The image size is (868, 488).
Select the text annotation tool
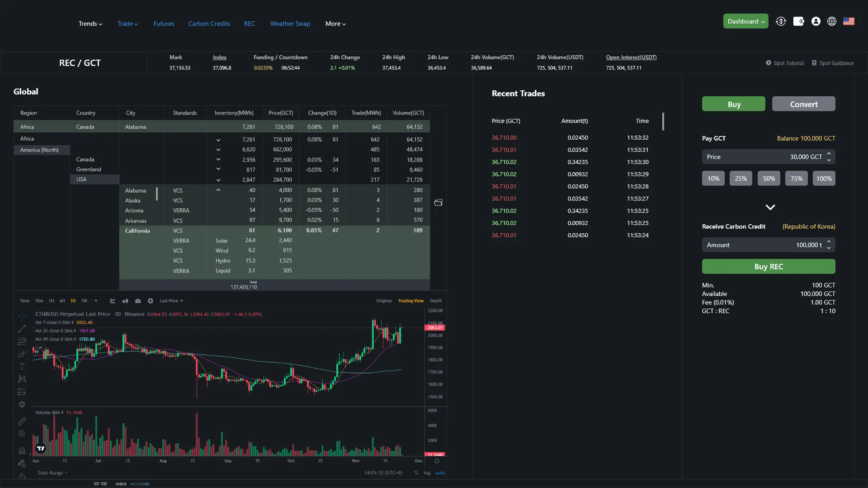[22, 367]
